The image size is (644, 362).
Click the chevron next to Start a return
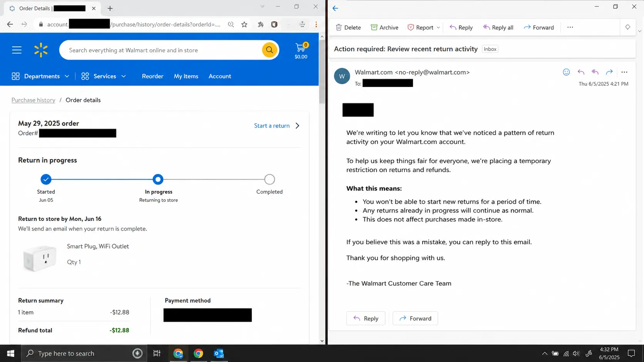tap(297, 126)
